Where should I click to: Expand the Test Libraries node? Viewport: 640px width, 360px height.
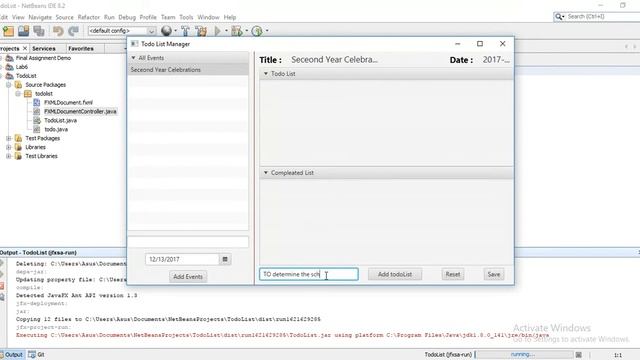9,156
